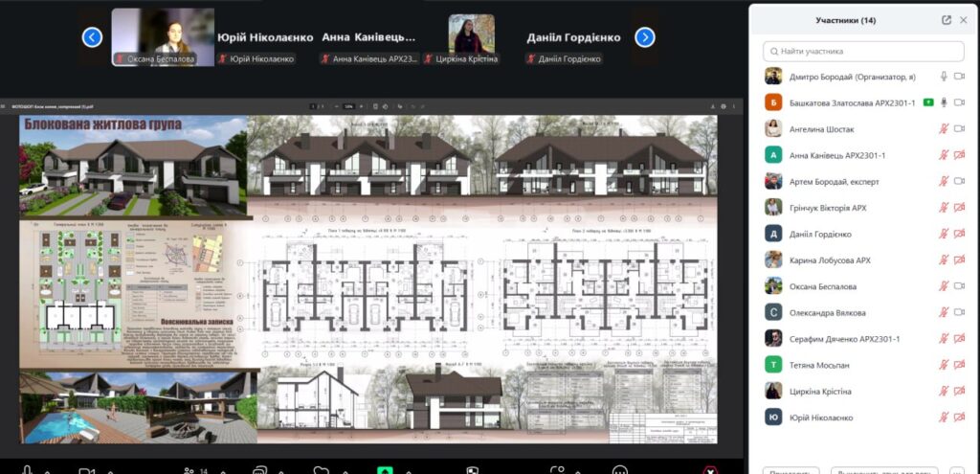This screenshot has width=980, height=474.
Task: Click the screen-sharing indicator beside Башкатова Златослава
Action: (x=927, y=102)
